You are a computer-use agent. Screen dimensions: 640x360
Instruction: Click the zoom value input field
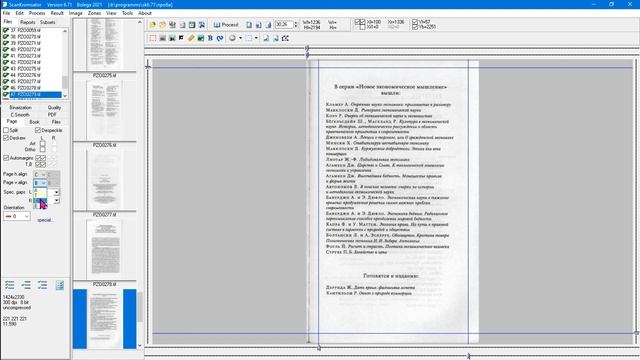[284, 24]
